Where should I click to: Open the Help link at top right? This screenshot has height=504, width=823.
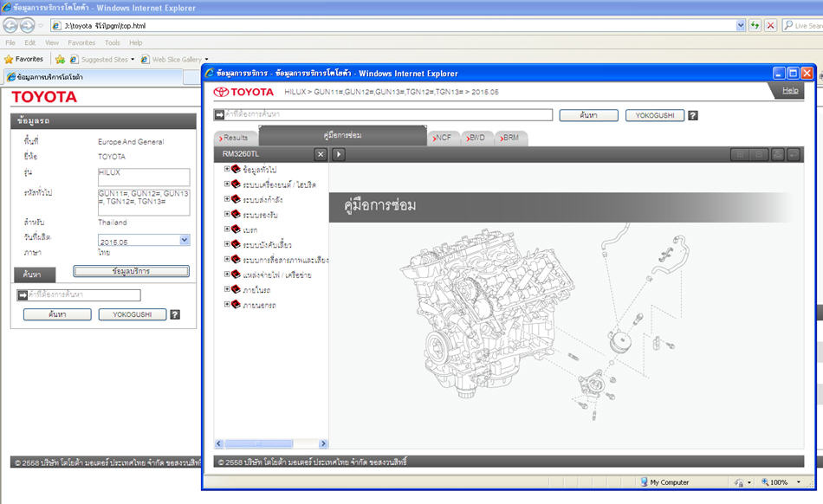pyautogui.click(x=790, y=90)
